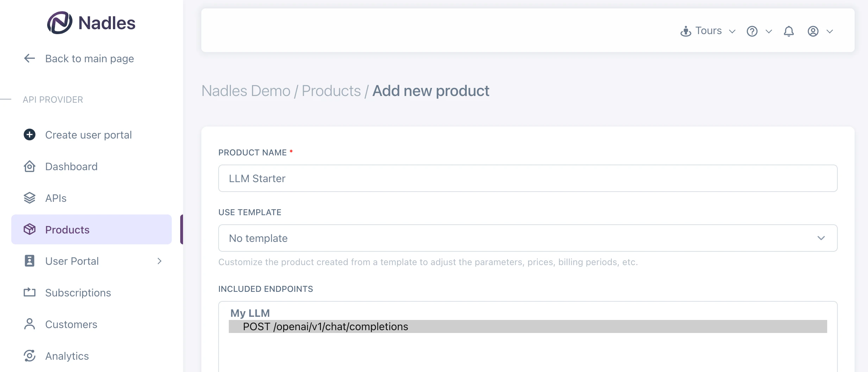Click the Products box icon
The height and width of the screenshot is (372, 868).
(30, 229)
